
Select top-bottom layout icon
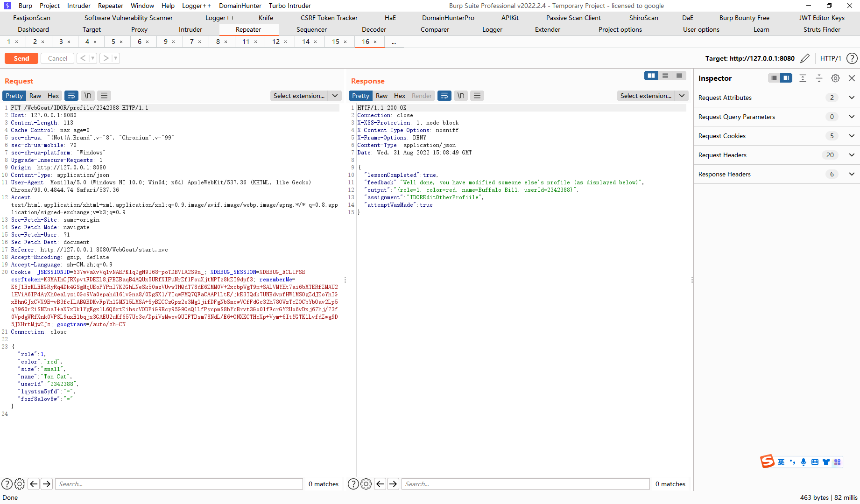tap(665, 76)
